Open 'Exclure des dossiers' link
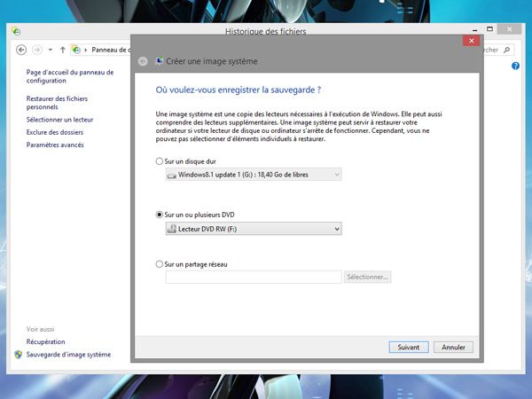Screen dimensions: 532x399 55,132
